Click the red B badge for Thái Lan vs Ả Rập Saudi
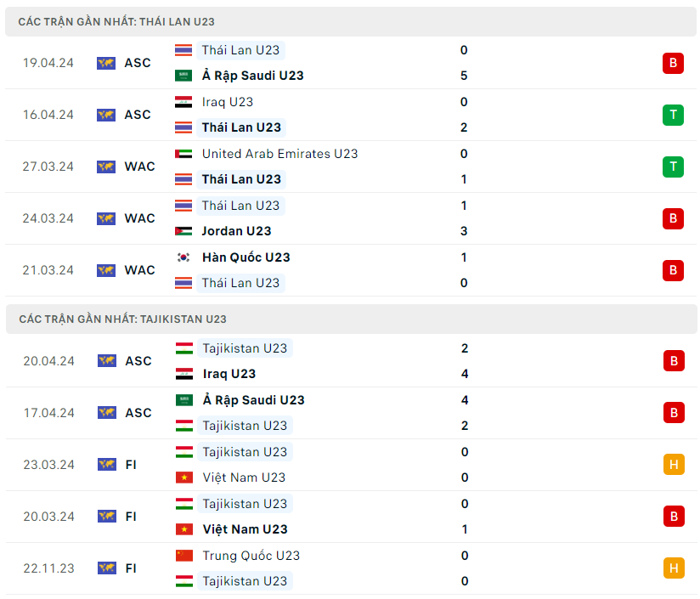 coord(673,63)
